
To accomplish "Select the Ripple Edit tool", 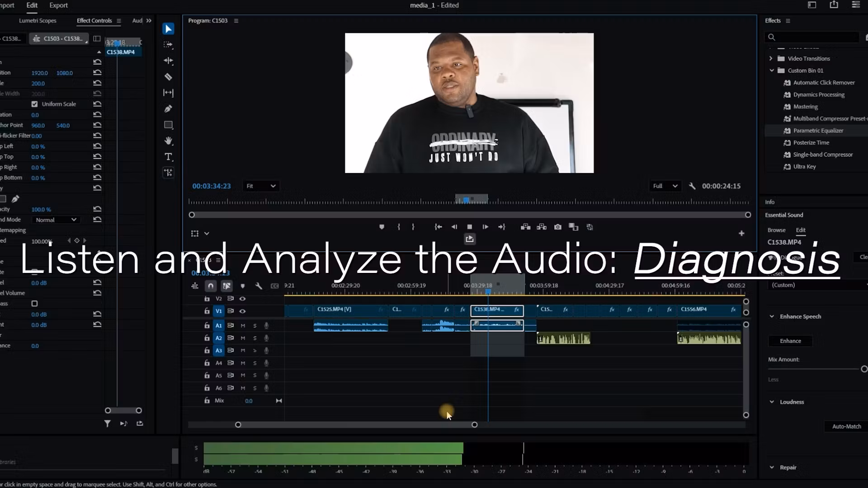I will 168,61.
